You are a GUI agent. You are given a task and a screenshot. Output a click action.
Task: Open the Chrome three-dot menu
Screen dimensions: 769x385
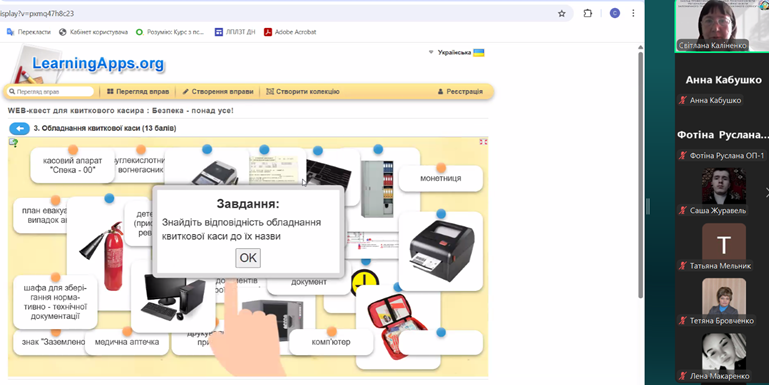(633, 14)
